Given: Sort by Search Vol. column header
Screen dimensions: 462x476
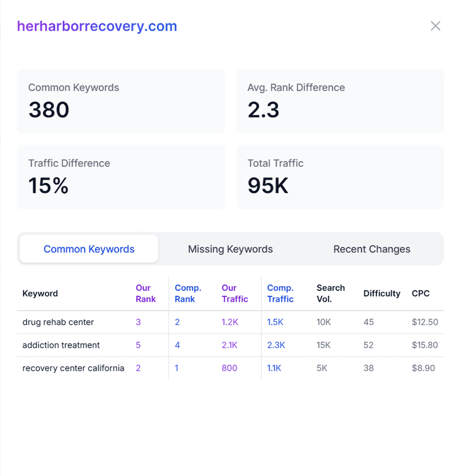Looking at the screenshot, I should [x=331, y=293].
